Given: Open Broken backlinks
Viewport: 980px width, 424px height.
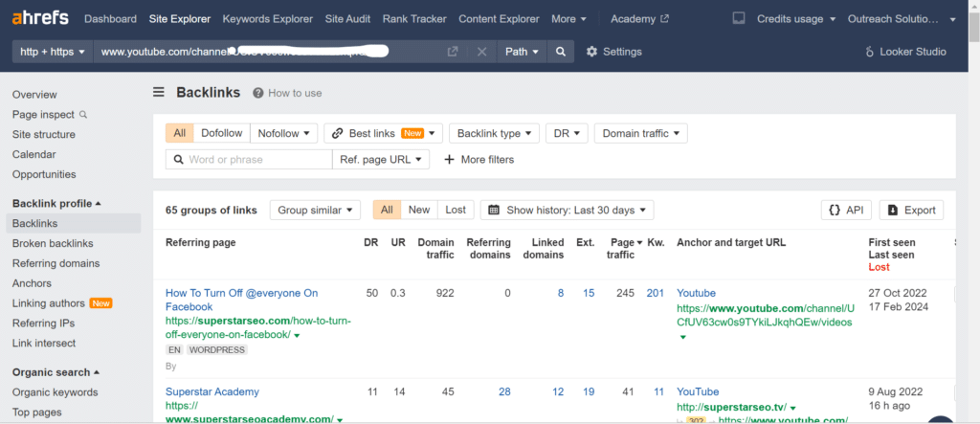Looking at the screenshot, I should pyautogui.click(x=53, y=243).
